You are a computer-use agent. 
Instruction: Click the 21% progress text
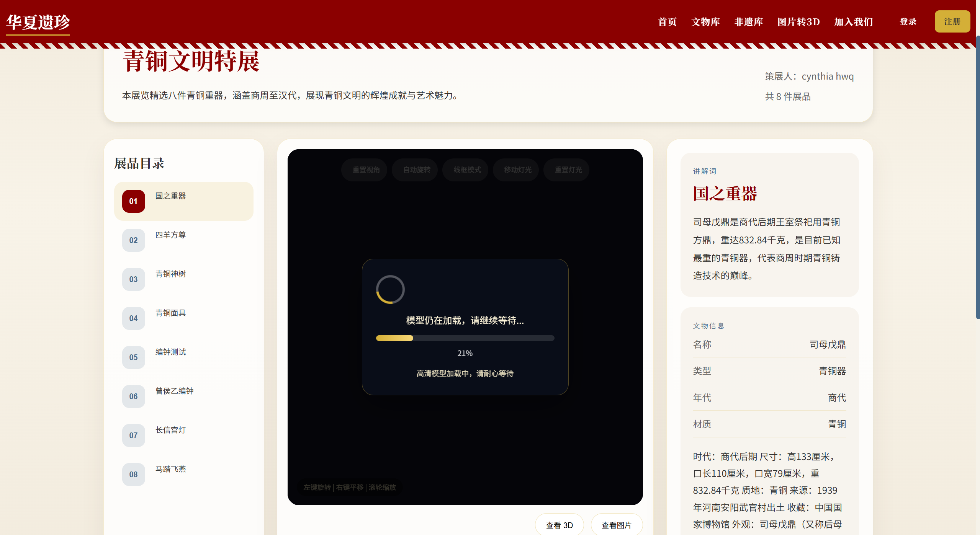point(465,353)
